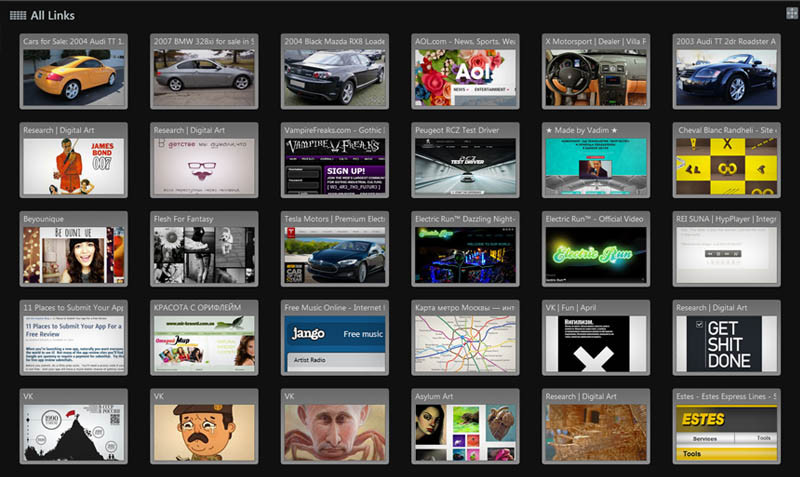This screenshot has height=477, width=800.
Task: Open the VK card with crab caricature
Action: click(x=335, y=426)
